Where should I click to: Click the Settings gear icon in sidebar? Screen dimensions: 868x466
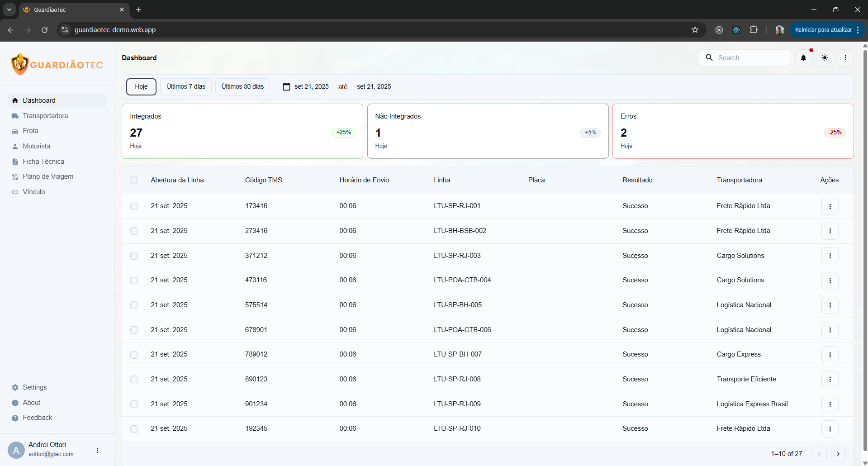[x=15, y=387]
